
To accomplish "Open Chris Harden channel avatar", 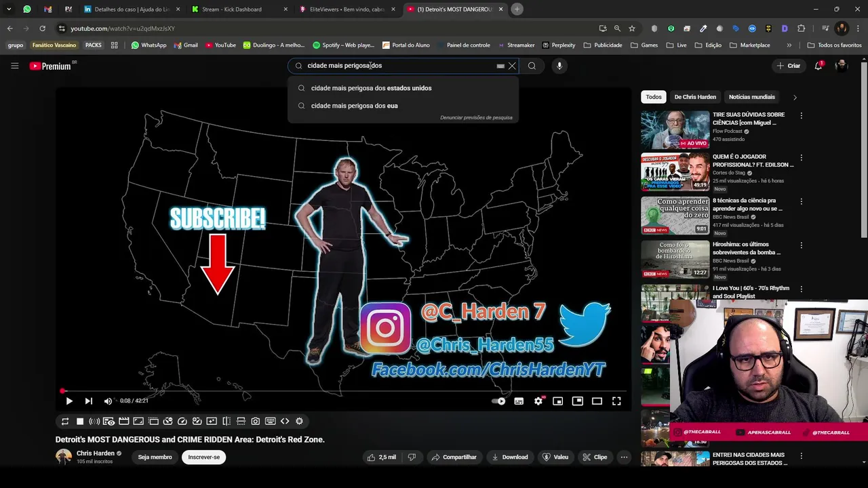I will tap(64, 457).
